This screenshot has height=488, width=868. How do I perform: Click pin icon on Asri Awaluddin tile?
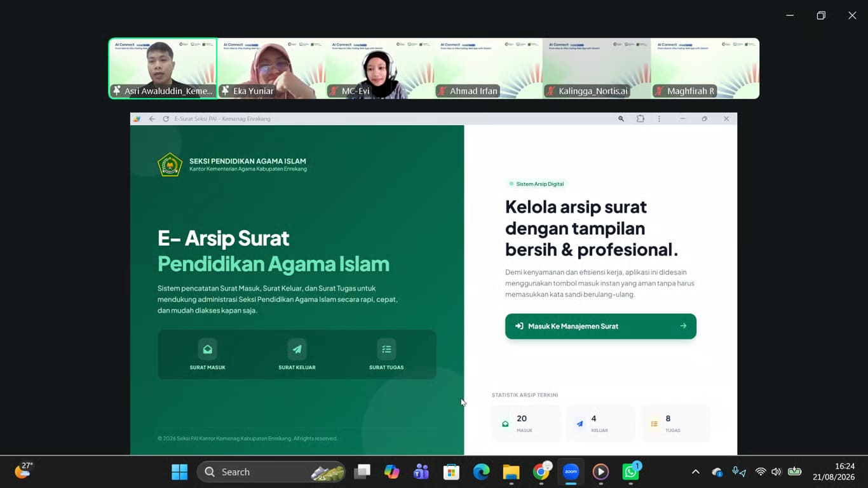point(116,91)
